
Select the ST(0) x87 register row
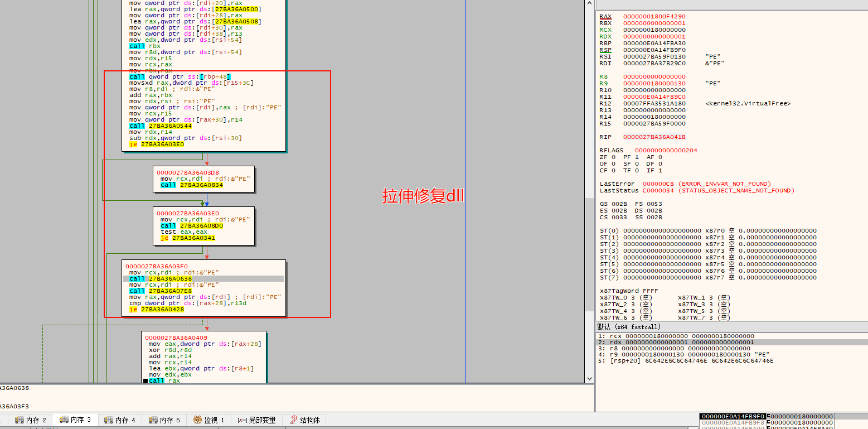[x=708, y=231]
